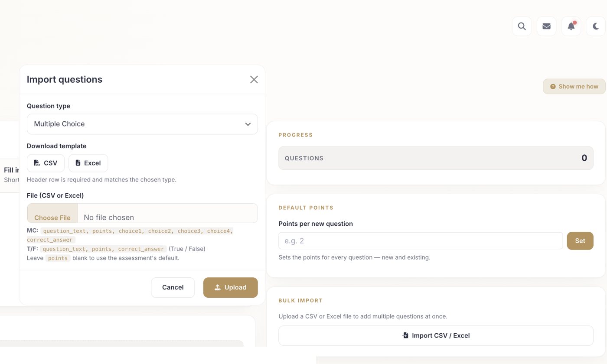The width and height of the screenshot is (607, 364).
Task: Click the 'Upload a CSV or Excel file' description
Action: click(x=363, y=316)
